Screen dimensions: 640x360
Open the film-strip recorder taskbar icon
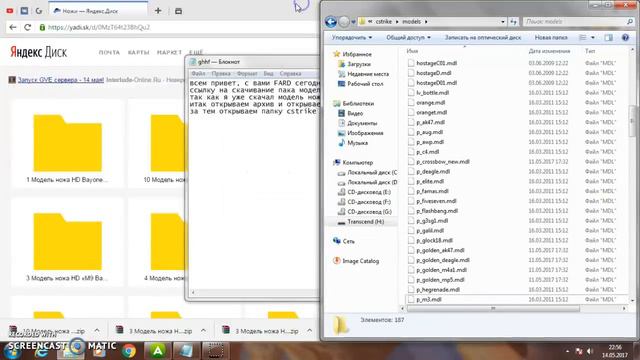pyautogui.click(x=215, y=351)
